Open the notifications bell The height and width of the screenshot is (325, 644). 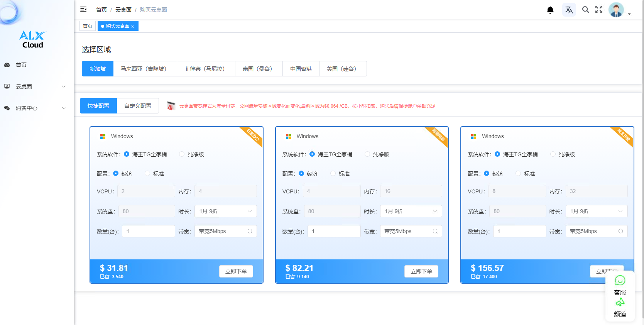(x=550, y=10)
